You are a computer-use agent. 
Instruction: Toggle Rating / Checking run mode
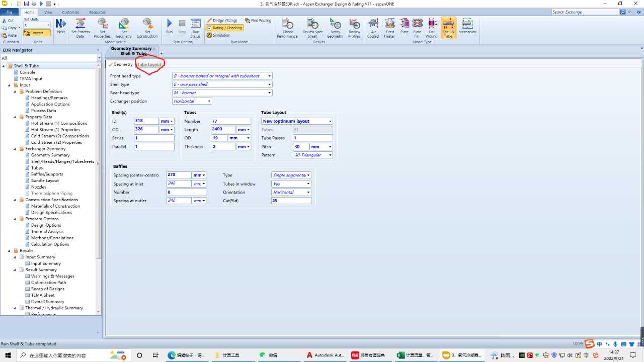(x=225, y=28)
